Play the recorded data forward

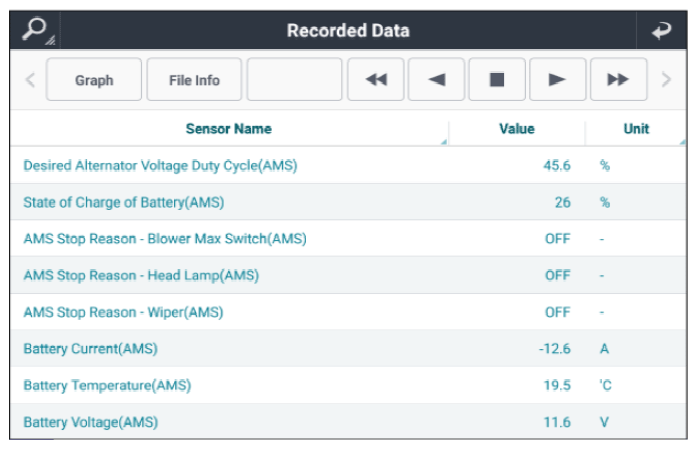coord(557,80)
